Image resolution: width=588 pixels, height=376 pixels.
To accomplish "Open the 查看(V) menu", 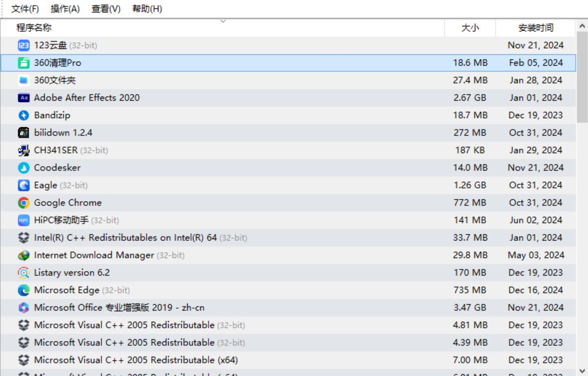I will tap(106, 9).
